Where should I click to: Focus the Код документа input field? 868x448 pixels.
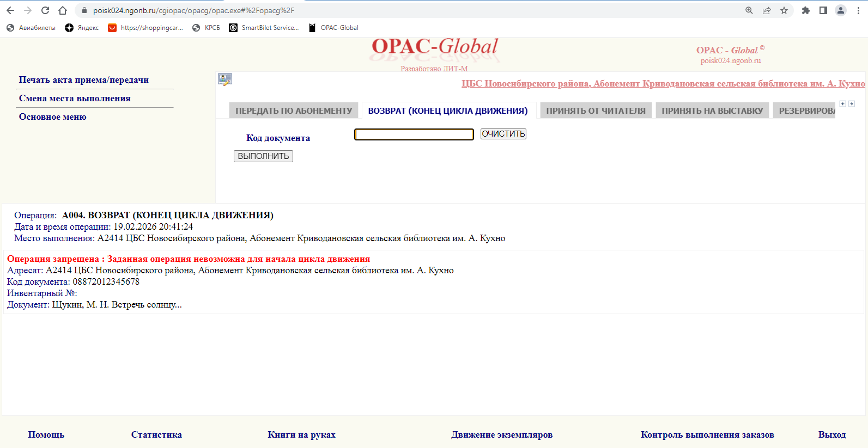click(x=414, y=134)
